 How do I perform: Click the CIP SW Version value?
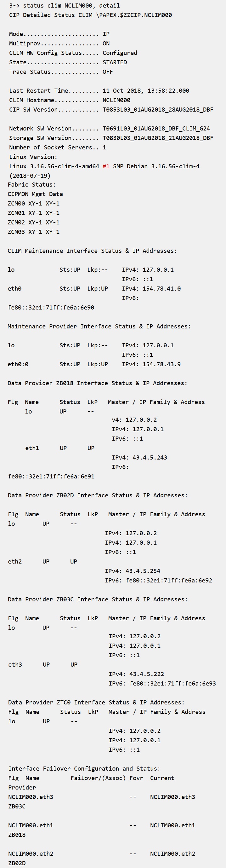pos(158,109)
